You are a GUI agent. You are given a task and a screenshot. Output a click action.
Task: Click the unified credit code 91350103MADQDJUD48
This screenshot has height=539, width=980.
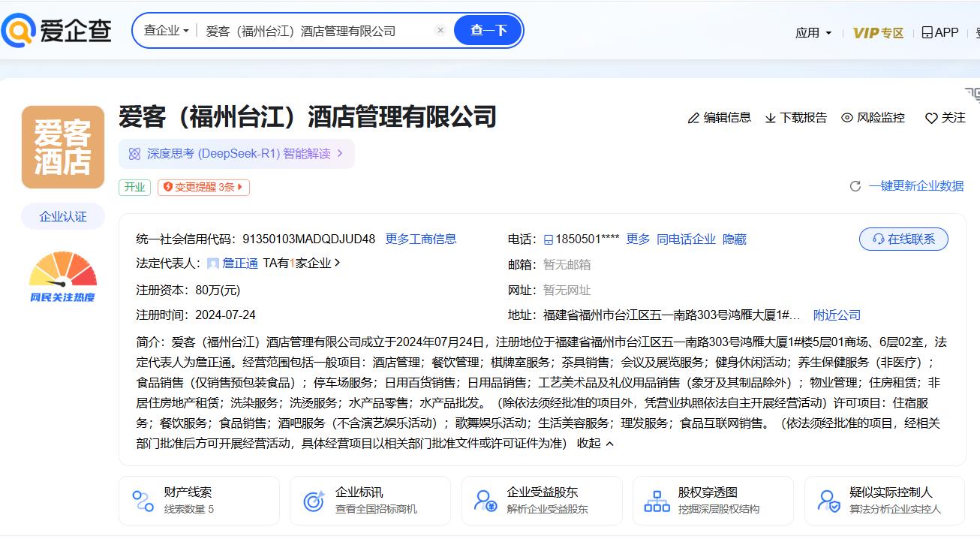308,239
